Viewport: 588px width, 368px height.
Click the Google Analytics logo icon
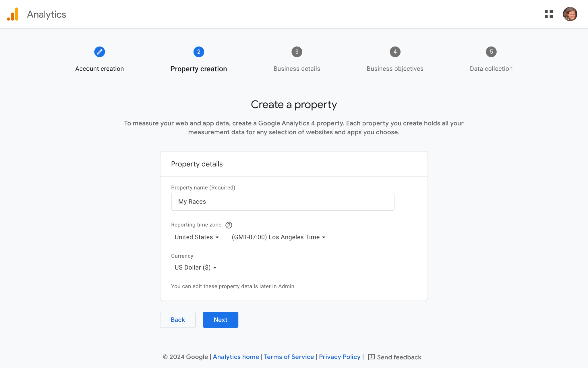(x=13, y=14)
